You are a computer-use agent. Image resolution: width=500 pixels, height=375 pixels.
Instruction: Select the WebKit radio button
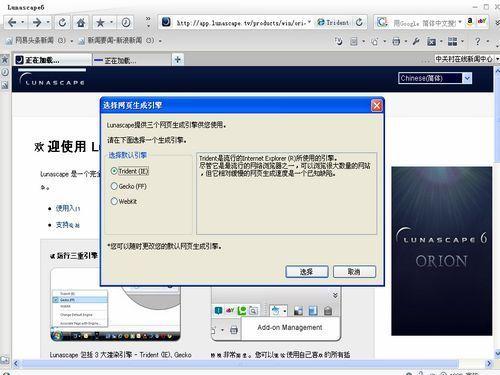tap(114, 201)
